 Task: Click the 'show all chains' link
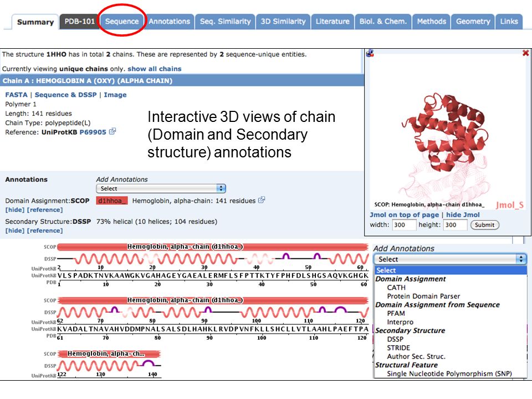[155, 69]
